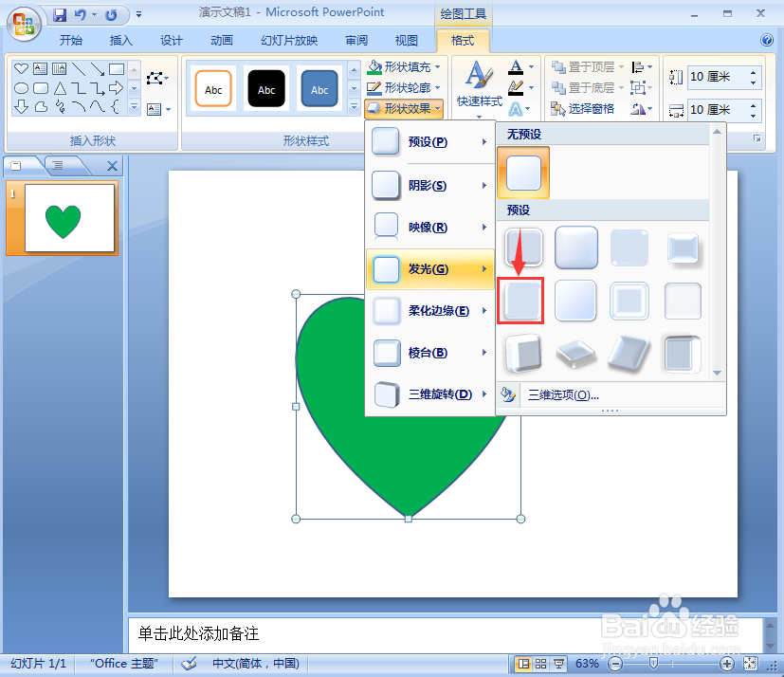784x677 pixels.
Task: Open the Size dialog launcher
Action: (x=757, y=138)
